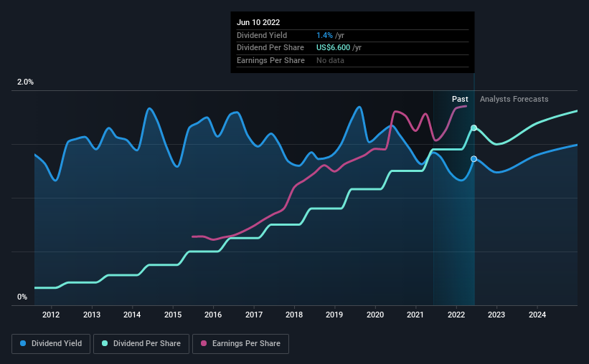Click the 2017 x-axis label
589x364 pixels.
coord(254,315)
